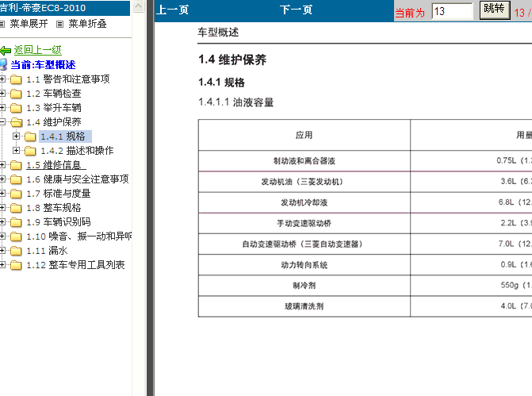Click the green back arrow icon

tap(5, 51)
